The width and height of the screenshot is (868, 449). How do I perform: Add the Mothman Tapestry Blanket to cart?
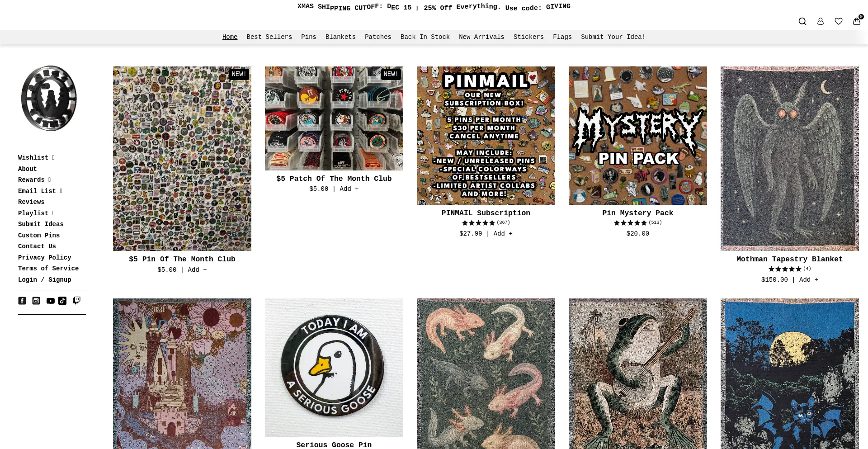pyautogui.click(x=808, y=280)
